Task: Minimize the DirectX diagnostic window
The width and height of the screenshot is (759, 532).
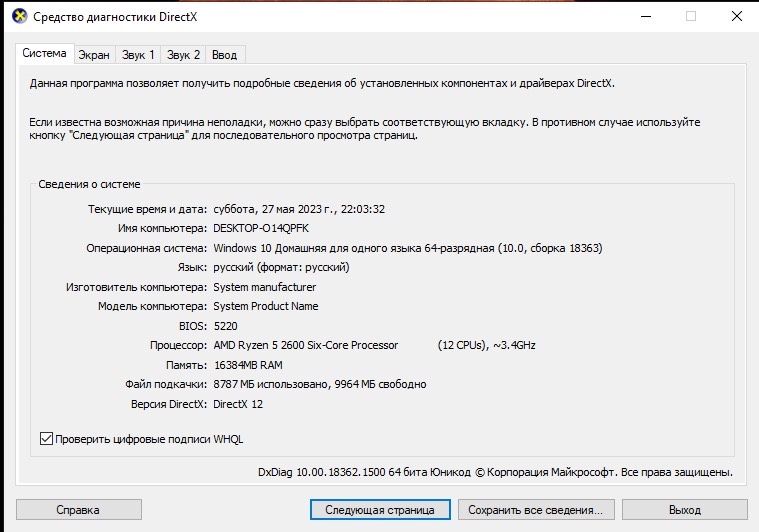Action: coord(646,16)
